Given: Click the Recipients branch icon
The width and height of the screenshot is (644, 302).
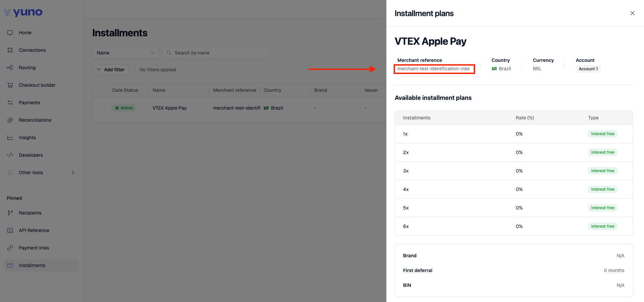Looking at the screenshot, I should coord(10,213).
